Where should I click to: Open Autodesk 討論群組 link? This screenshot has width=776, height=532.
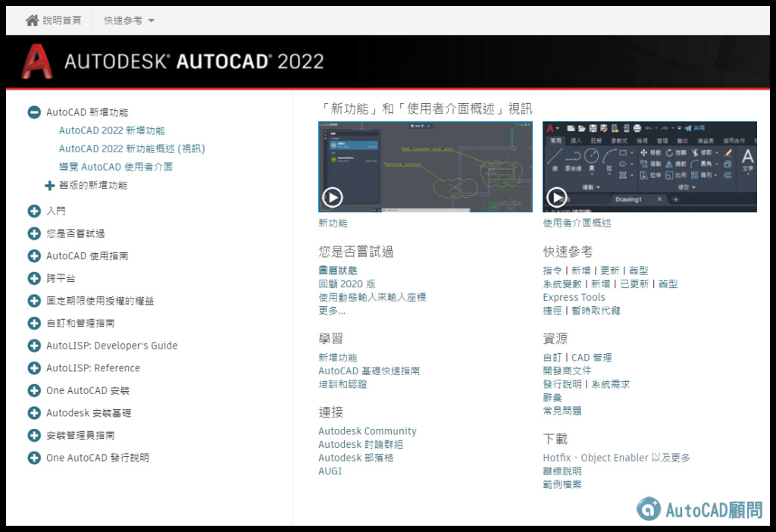click(361, 444)
